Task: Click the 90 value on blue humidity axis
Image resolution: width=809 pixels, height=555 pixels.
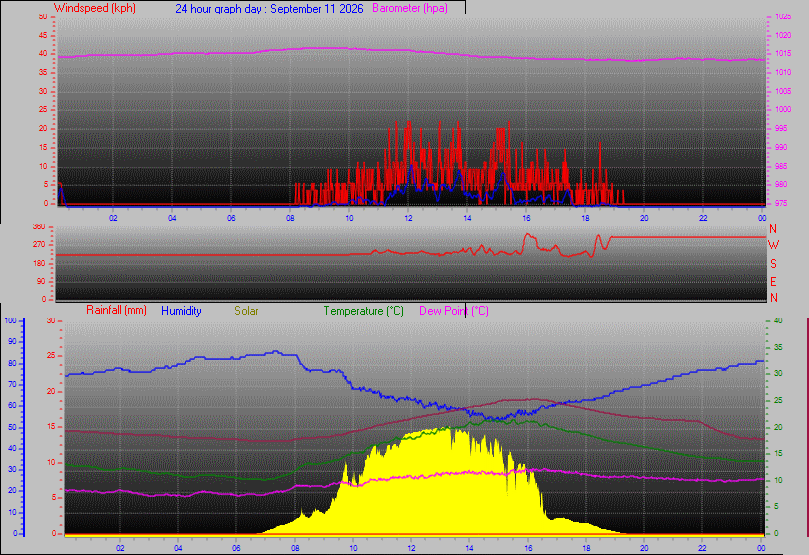Action: pos(12,341)
